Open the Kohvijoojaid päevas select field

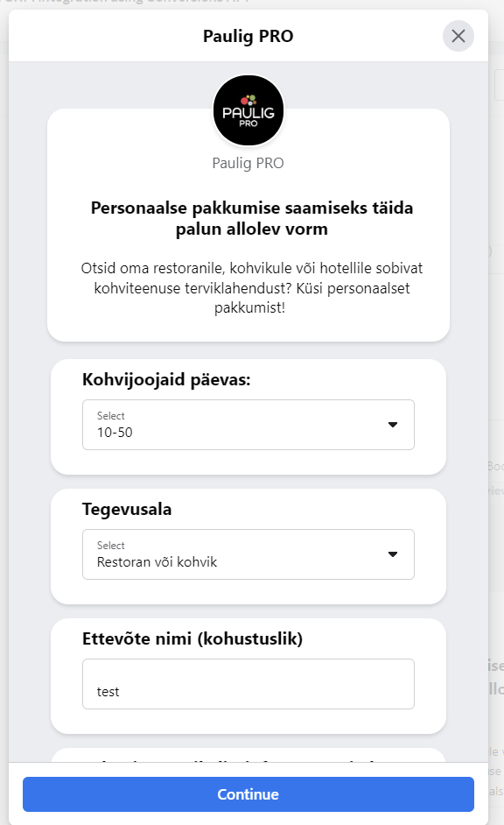248,425
